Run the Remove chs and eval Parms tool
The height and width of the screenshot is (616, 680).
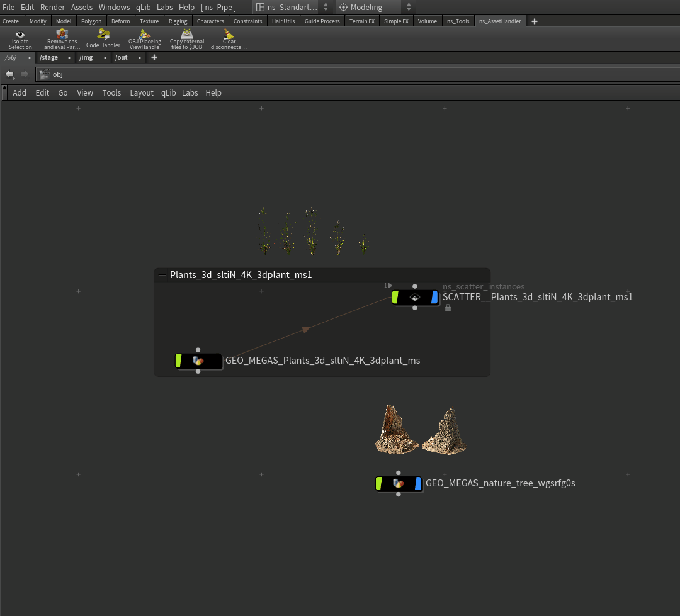click(x=62, y=40)
